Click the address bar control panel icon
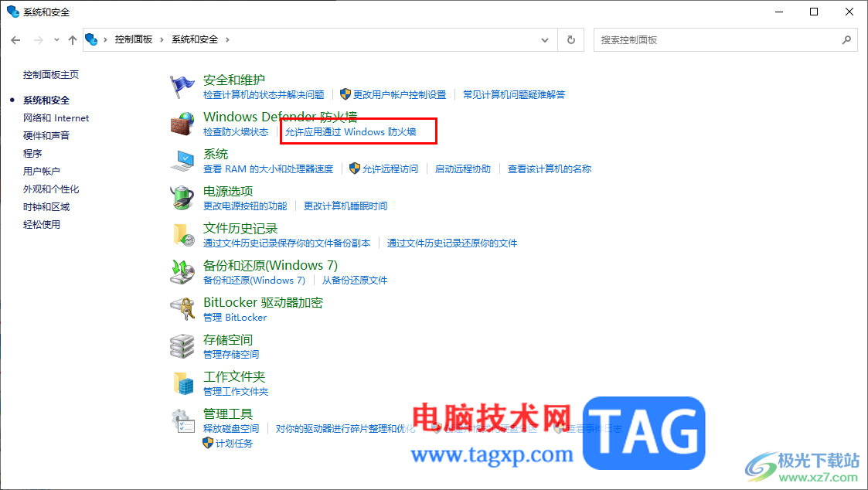 tap(91, 39)
